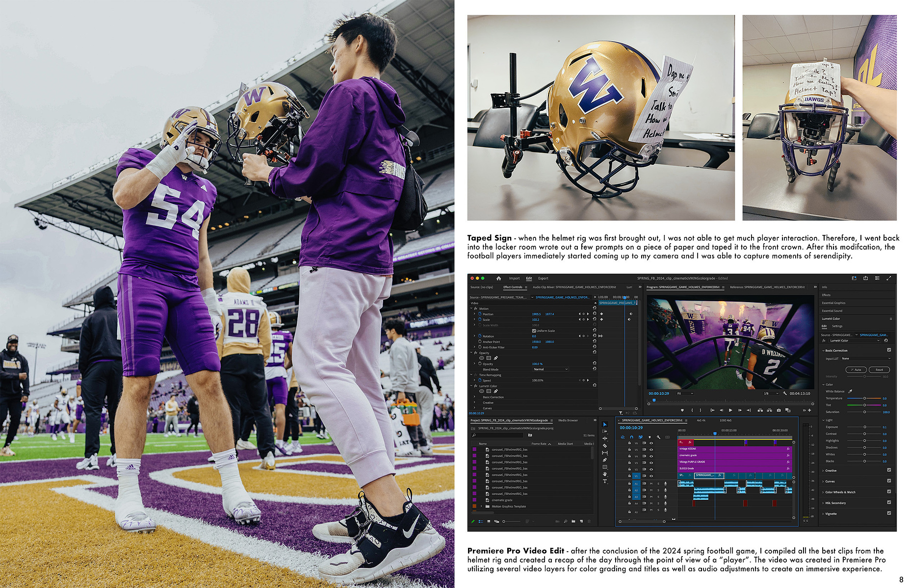
Task: Toggle the Curves section checkbox
Action: coord(889,481)
